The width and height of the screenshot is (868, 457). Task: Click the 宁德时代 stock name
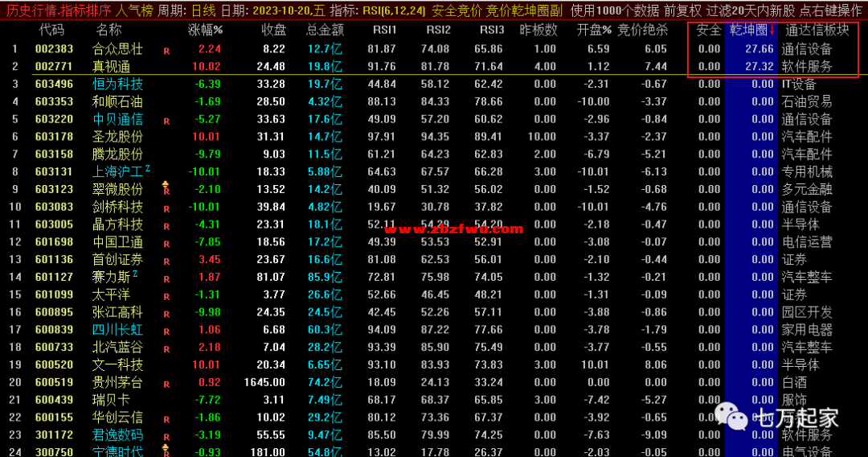(x=117, y=451)
